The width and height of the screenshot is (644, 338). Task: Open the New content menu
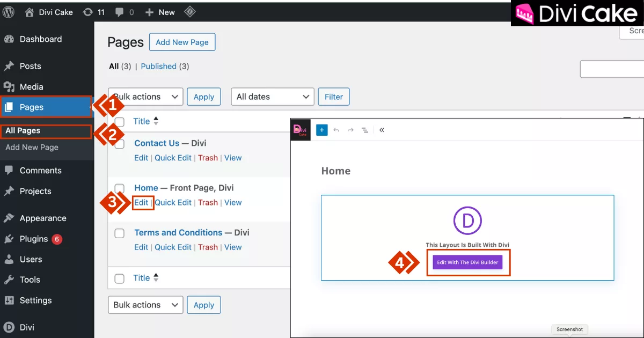pyautogui.click(x=160, y=12)
